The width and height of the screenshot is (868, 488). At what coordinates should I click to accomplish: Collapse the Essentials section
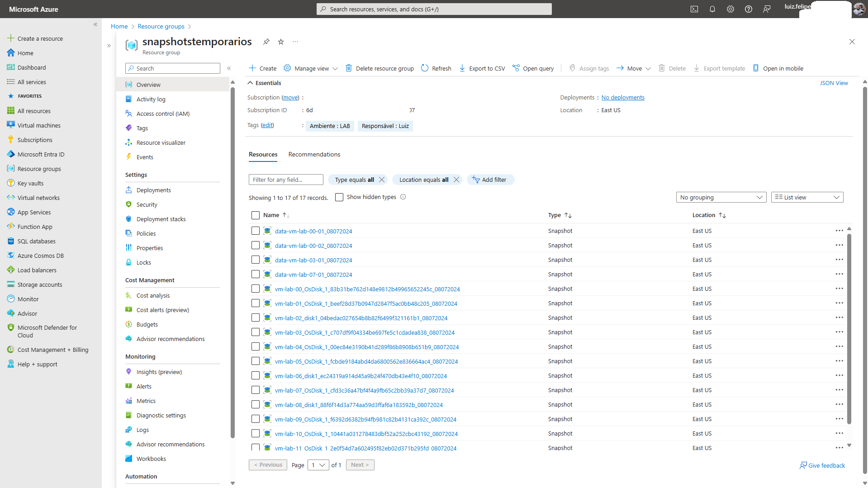tap(250, 83)
